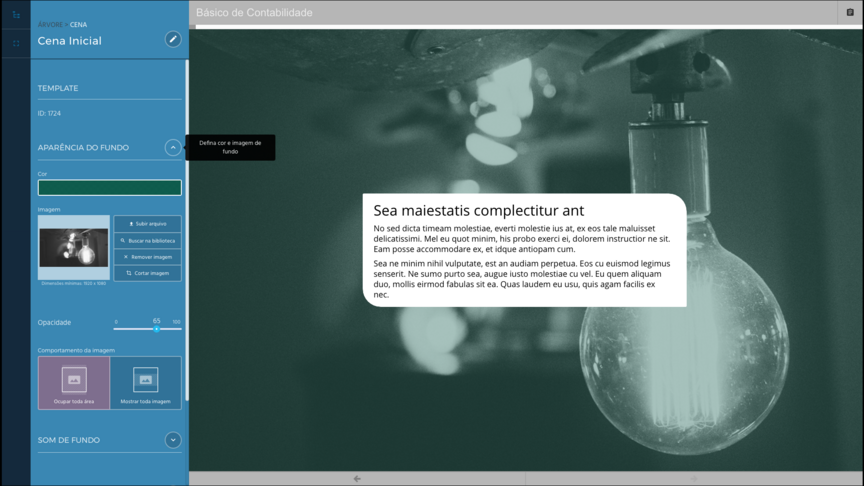Click the heading Sea maiestatis complectitur ant
This screenshot has width=864, height=486.
(479, 210)
